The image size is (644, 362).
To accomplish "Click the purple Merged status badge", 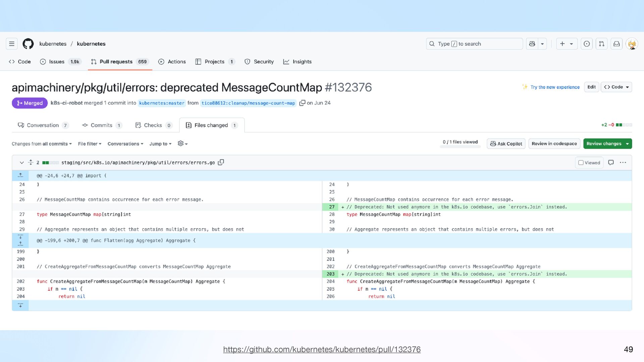I will [30, 103].
